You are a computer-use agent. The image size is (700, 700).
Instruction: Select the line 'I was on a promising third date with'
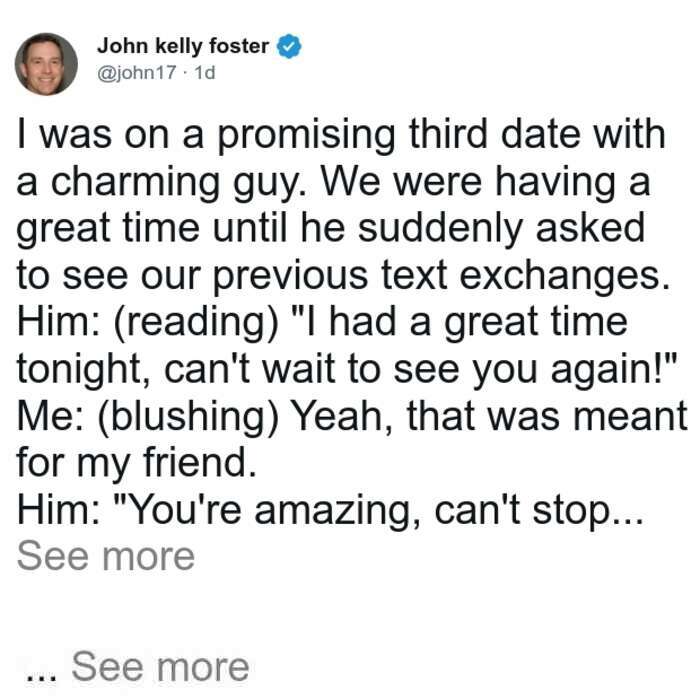tap(341, 135)
